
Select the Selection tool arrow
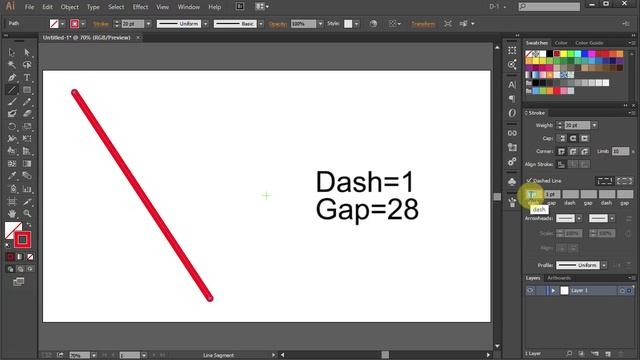[12, 52]
